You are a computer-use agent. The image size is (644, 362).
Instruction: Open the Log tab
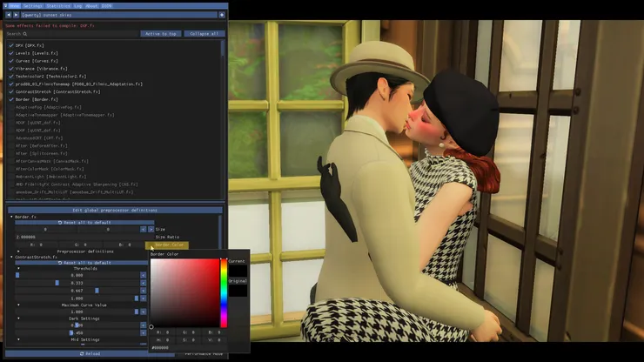[78, 6]
